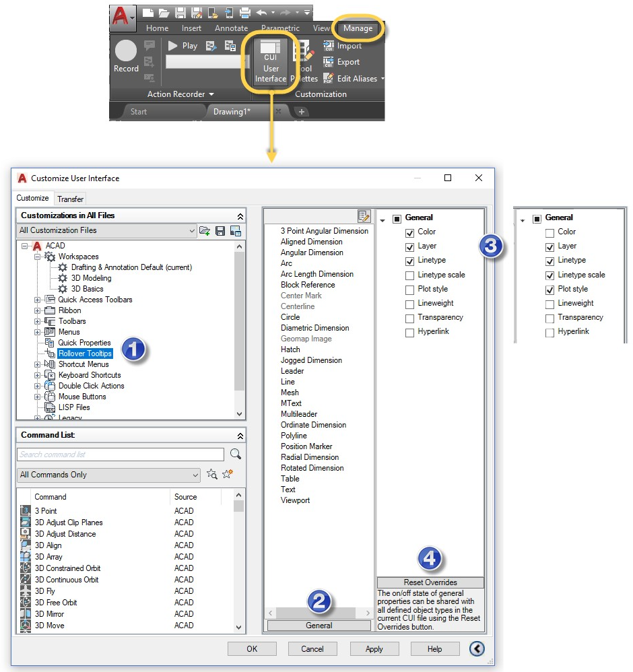This screenshot has height=672, width=633.
Task: Select Polyline in the object type list
Action: point(294,436)
